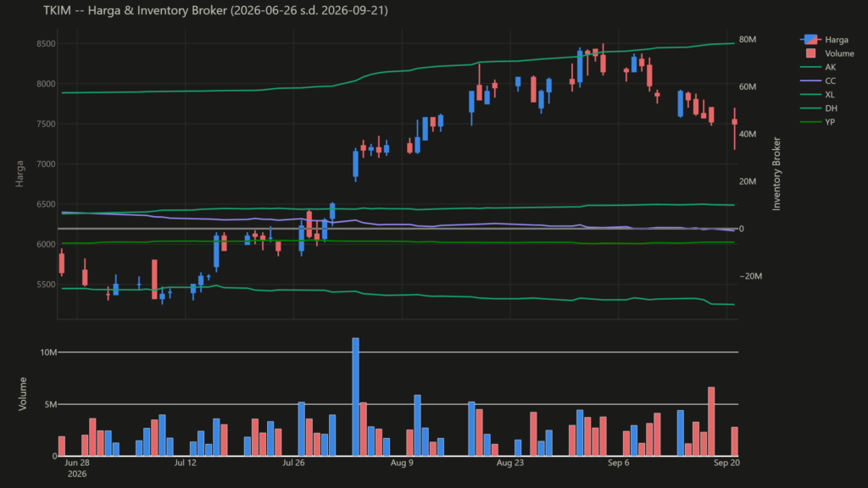Click the 2026 year label under the date axis

point(77,474)
